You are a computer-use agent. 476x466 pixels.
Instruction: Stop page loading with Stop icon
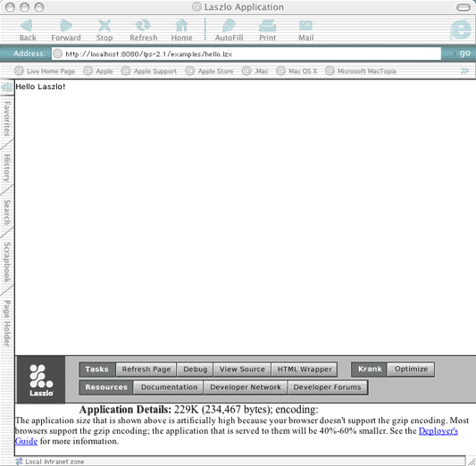(104, 26)
